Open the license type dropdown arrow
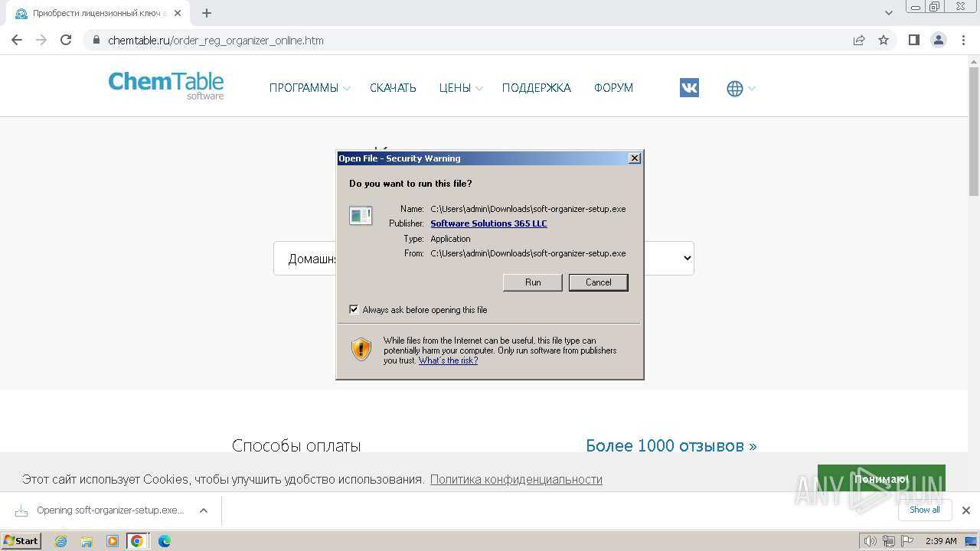The image size is (980, 551). 686,259
